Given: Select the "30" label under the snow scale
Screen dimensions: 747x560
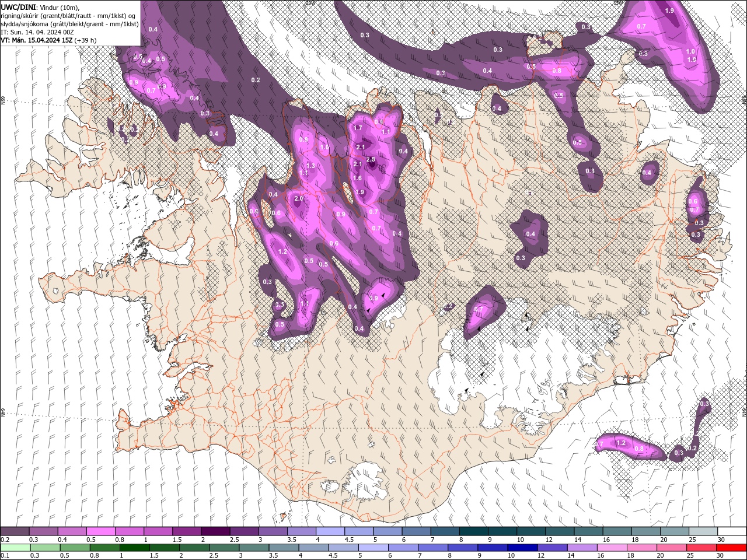Looking at the screenshot, I should point(720,540).
